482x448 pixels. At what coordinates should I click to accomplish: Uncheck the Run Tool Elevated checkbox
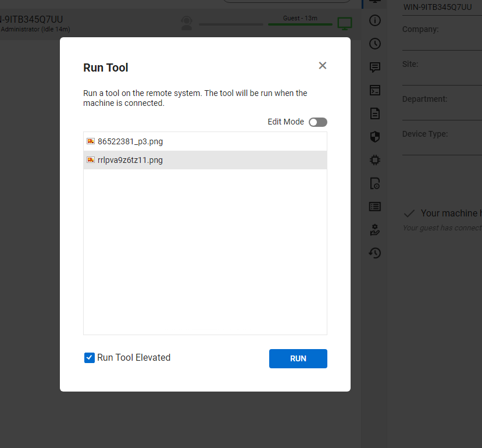coord(90,358)
